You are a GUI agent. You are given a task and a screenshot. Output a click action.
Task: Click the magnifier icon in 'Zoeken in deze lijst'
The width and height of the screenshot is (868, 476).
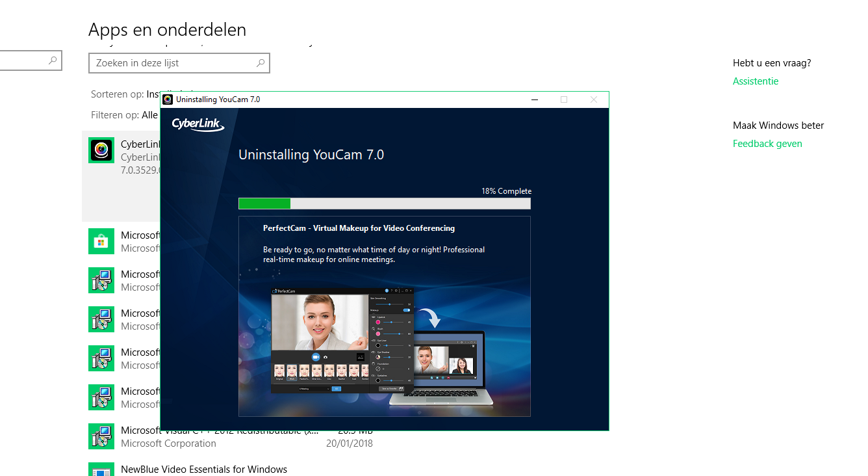[x=261, y=63]
